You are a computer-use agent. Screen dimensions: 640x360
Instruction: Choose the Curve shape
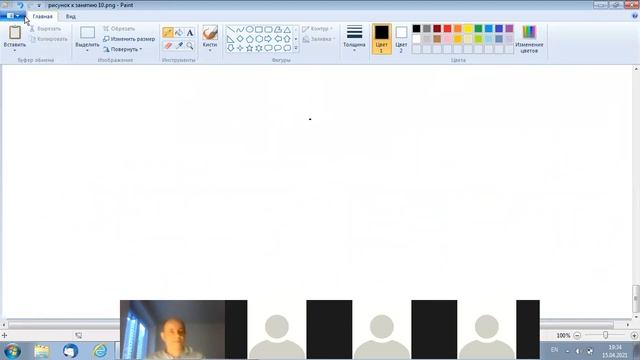click(240, 29)
